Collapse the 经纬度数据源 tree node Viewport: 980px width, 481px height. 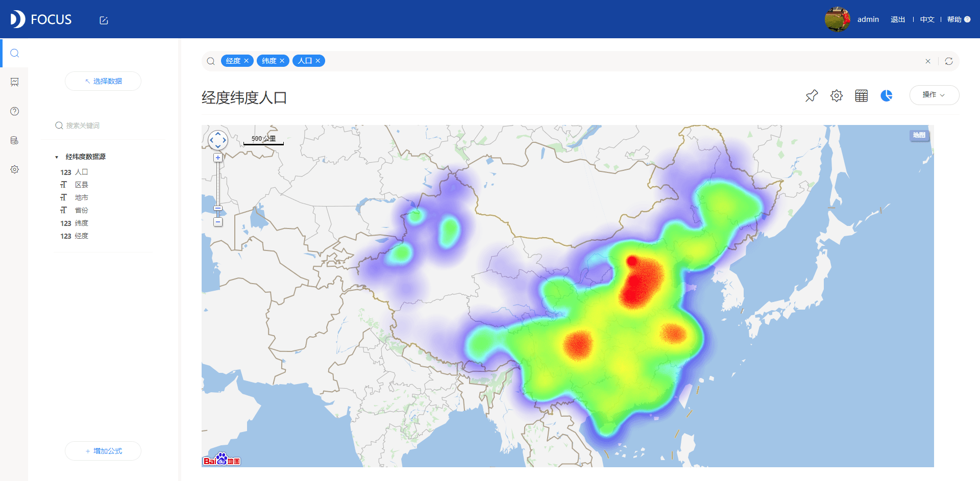tap(57, 157)
